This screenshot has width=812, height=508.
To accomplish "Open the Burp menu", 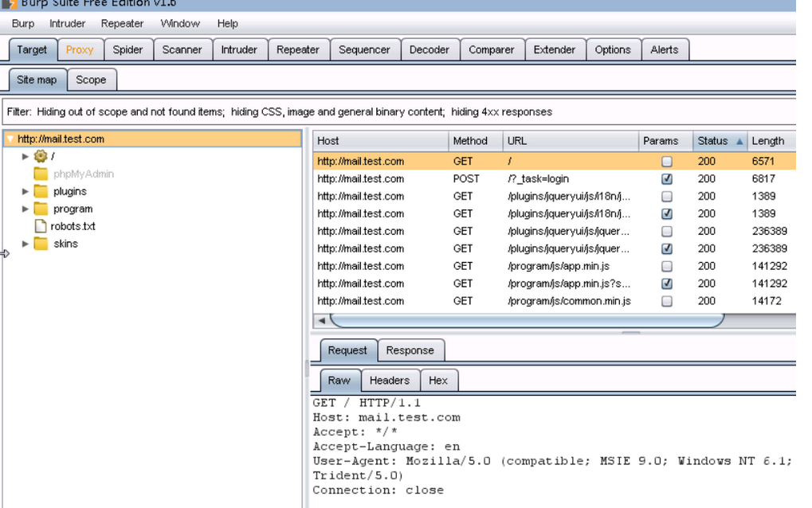I will [x=23, y=24].
